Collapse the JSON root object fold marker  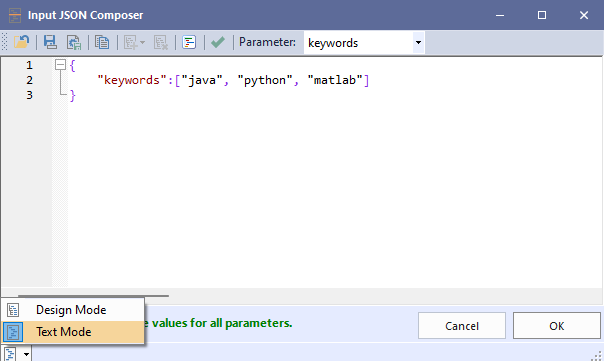coord(60,65)
